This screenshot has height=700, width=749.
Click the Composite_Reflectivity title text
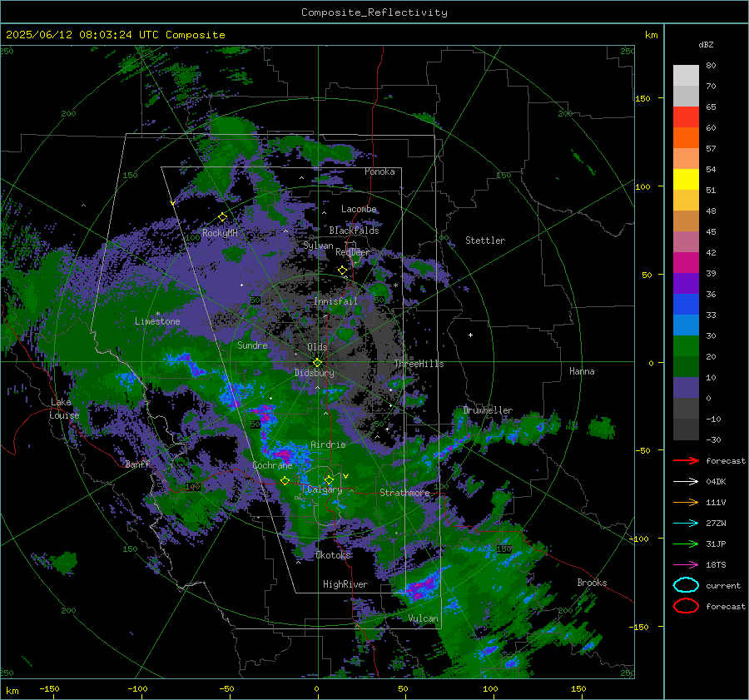click(x=374, y=12)
